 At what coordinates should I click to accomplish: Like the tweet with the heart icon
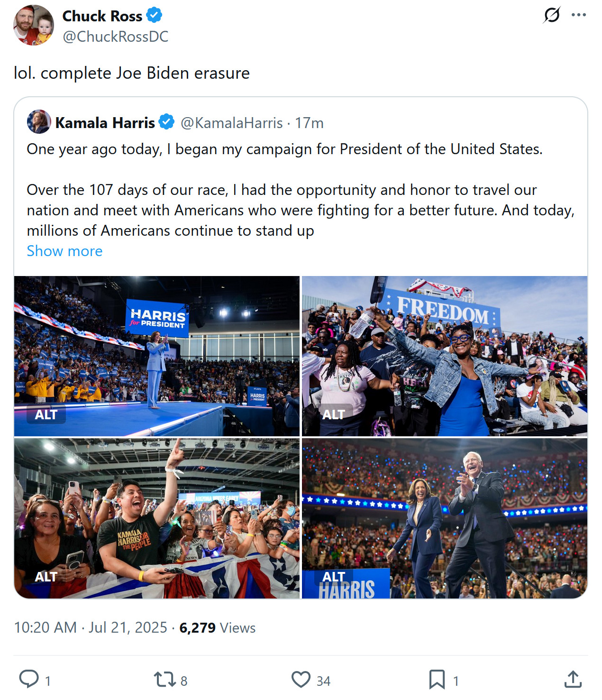click(x=301, y=680)
